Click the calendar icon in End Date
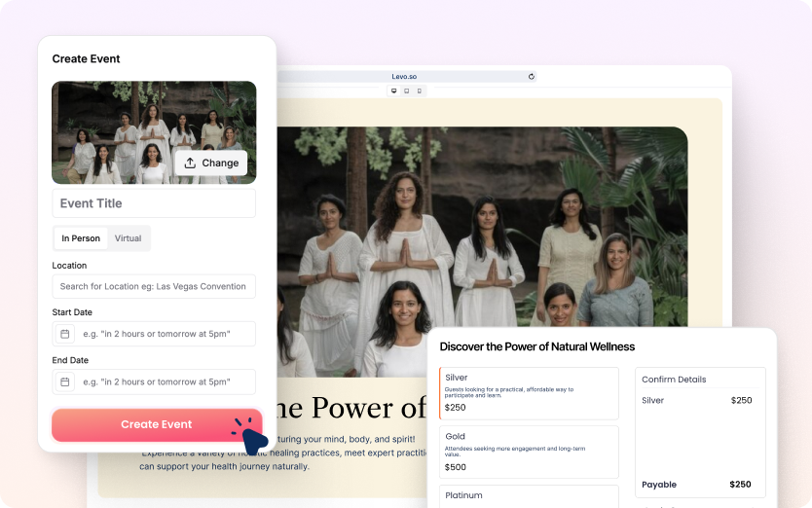The height and width of the screenshot is (508, 812). point(65,381)
